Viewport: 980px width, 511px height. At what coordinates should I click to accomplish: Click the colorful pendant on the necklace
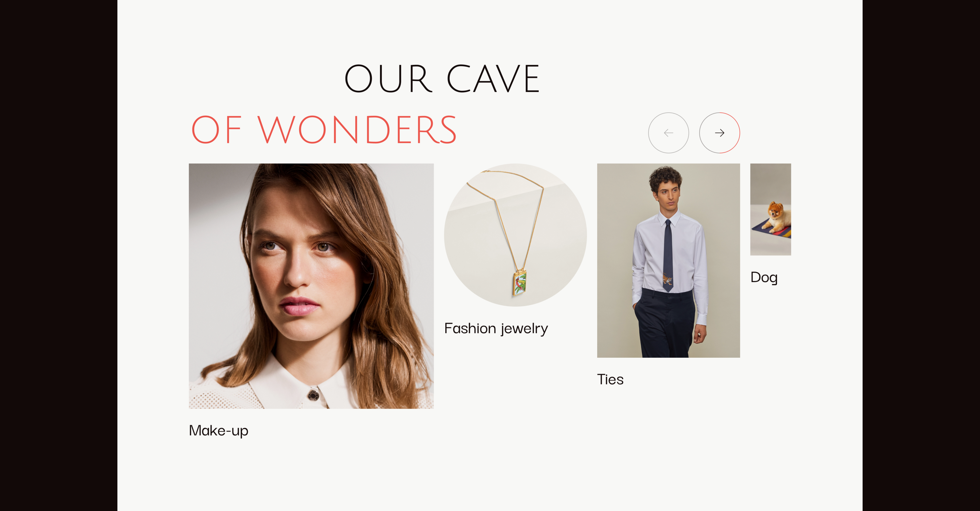[520, 283]
